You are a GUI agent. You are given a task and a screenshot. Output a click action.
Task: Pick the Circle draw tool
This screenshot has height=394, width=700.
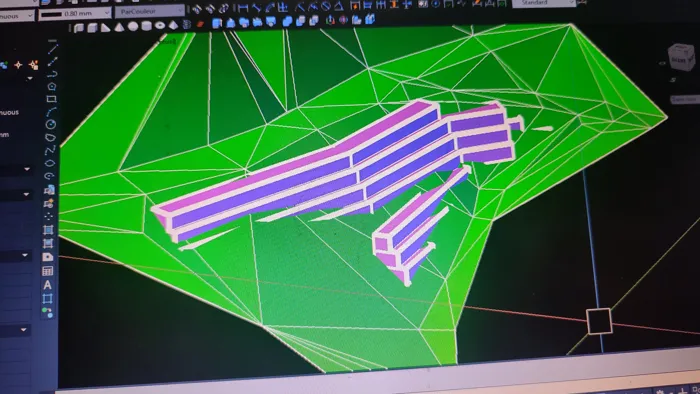click(x=51, y=124)
